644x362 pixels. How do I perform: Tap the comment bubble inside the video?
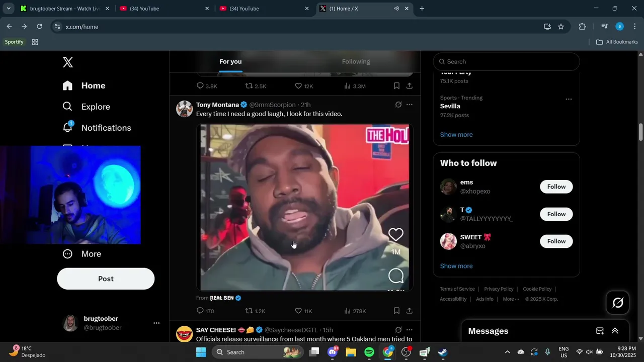click(x=396, y=276)
